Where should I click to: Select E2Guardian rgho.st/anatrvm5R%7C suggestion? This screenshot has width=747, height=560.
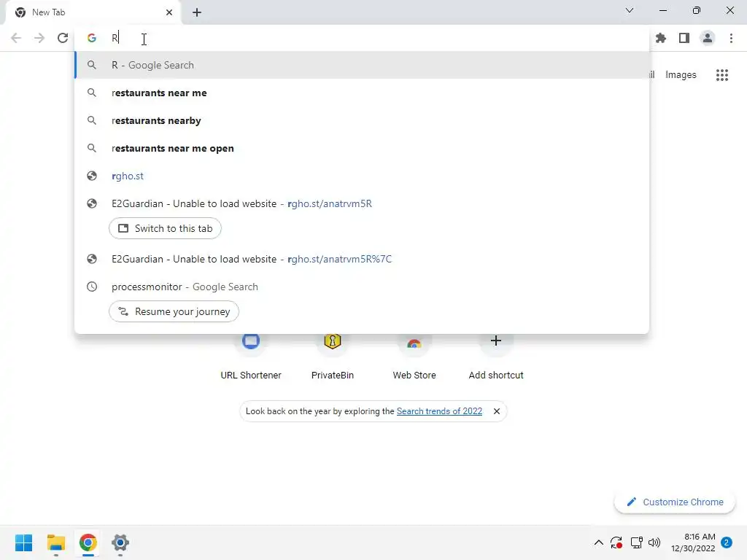[362, 259]
